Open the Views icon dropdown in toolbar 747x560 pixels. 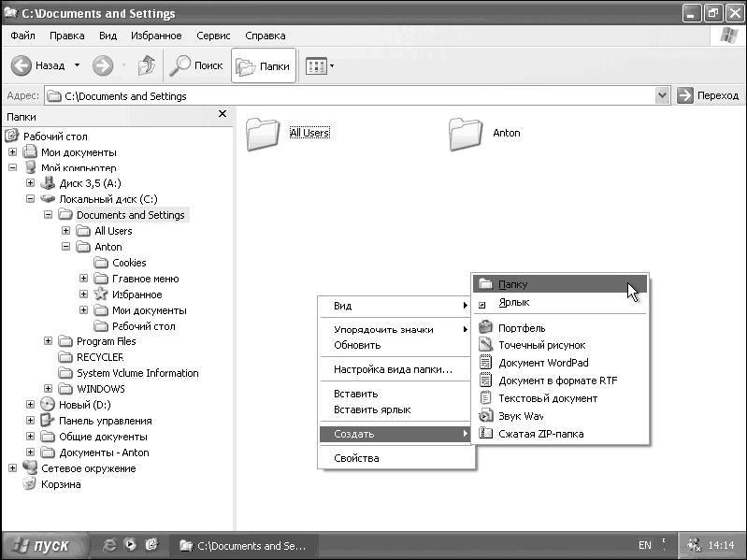coord(320,66)
